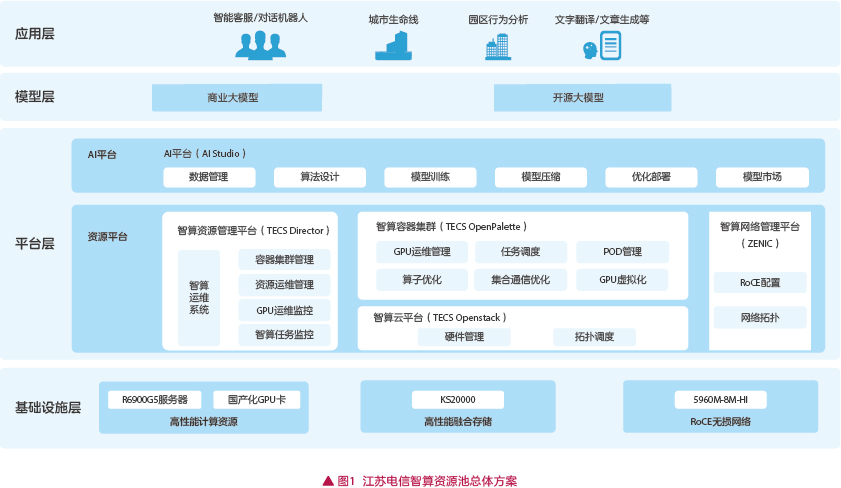
Task: Click the 智能客服/对话机器人 people icon
Action: (x=260, y=45)
